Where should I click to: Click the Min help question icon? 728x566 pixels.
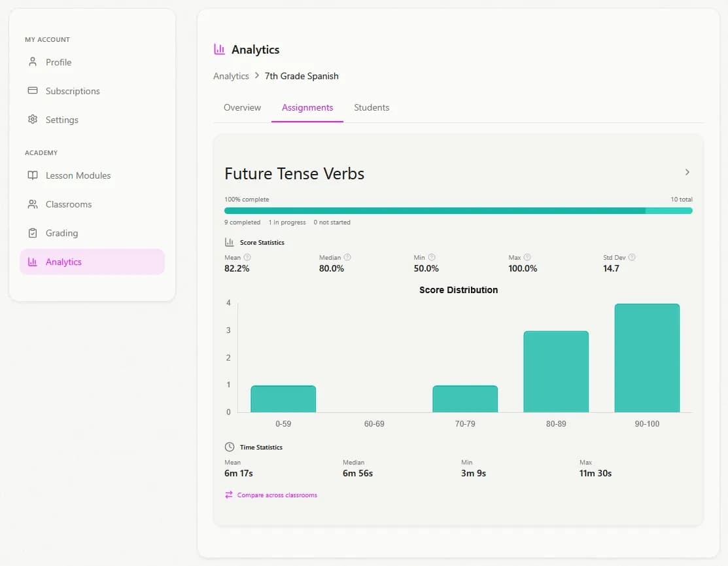(x=432, y=257)
